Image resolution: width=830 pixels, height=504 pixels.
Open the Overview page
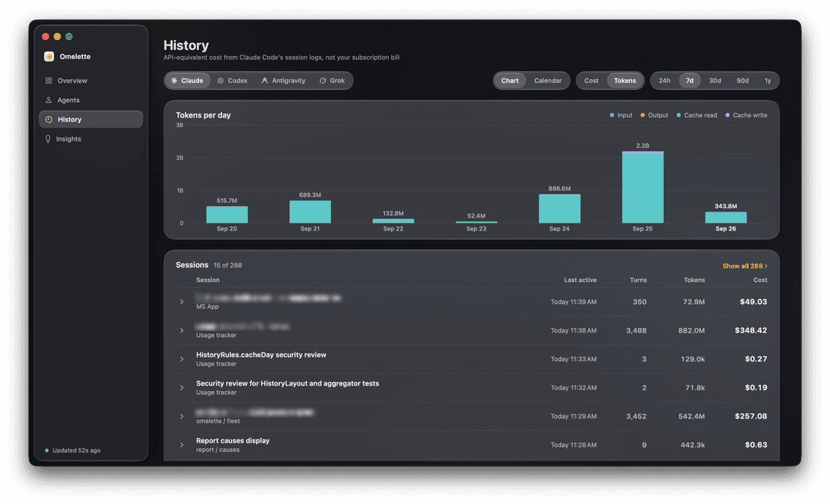coord(91,81)
